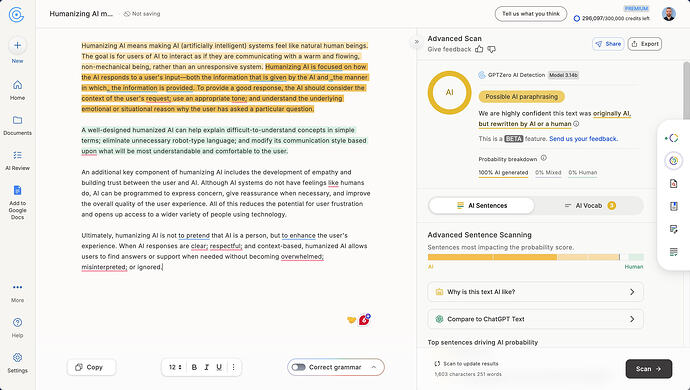Open more formatting options three-dot menu
The image size is (690, 390).
pos(233,367)
